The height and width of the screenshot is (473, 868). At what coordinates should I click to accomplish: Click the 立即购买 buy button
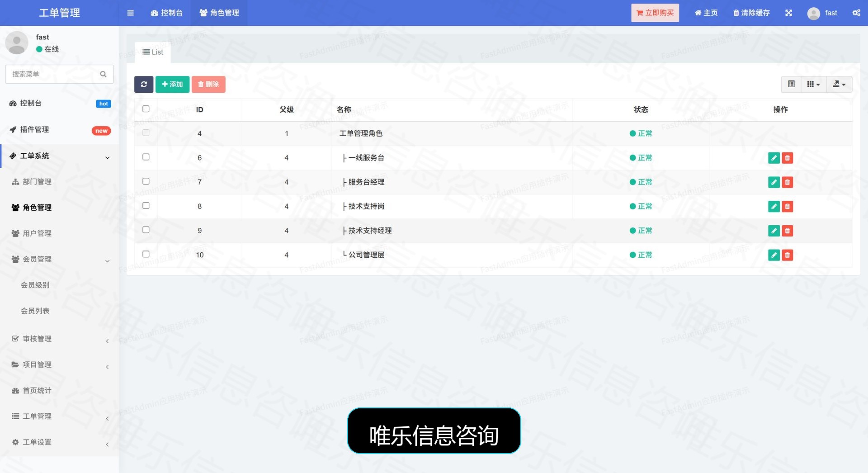(655, 13)
